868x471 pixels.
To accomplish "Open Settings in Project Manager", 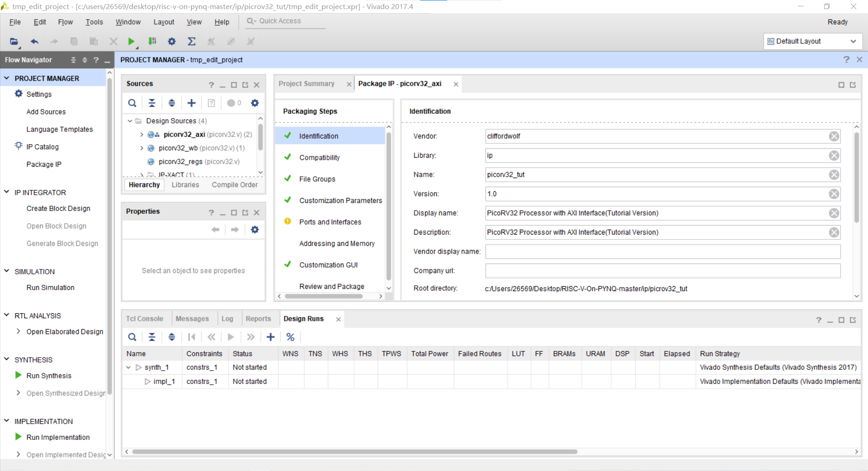I will click(x=39, y=94).
